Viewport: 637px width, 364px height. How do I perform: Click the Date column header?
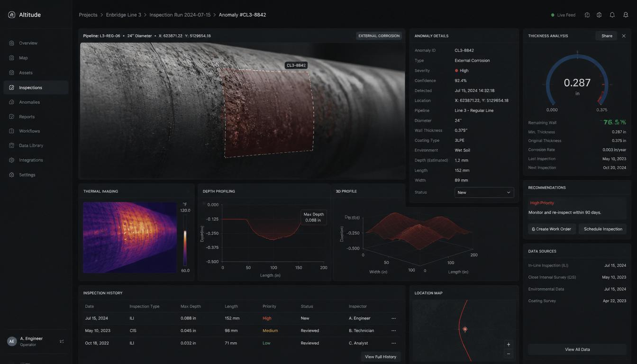[90, 307]
